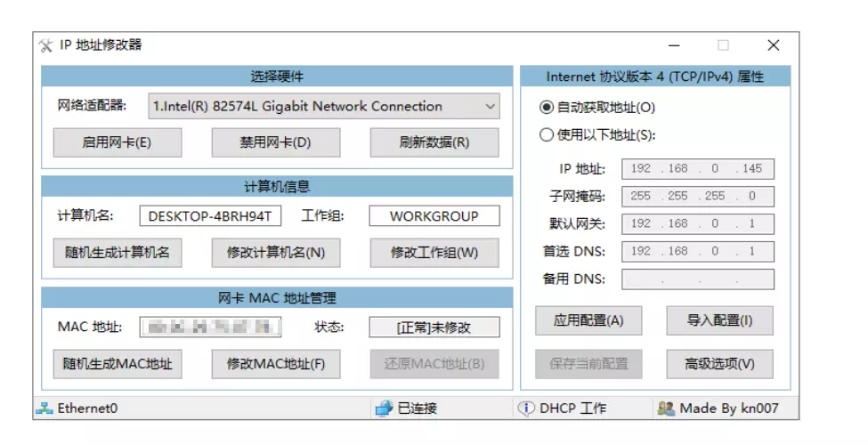Screen dimensions: 868x445
Task: Click the 状态 field showing [正常]未修改
Action: click(434, 328)
